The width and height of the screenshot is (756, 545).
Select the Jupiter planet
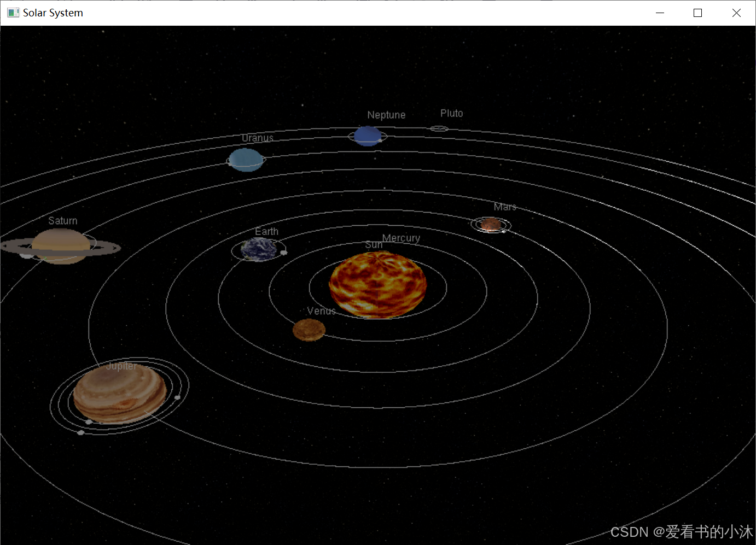[120, 394]
